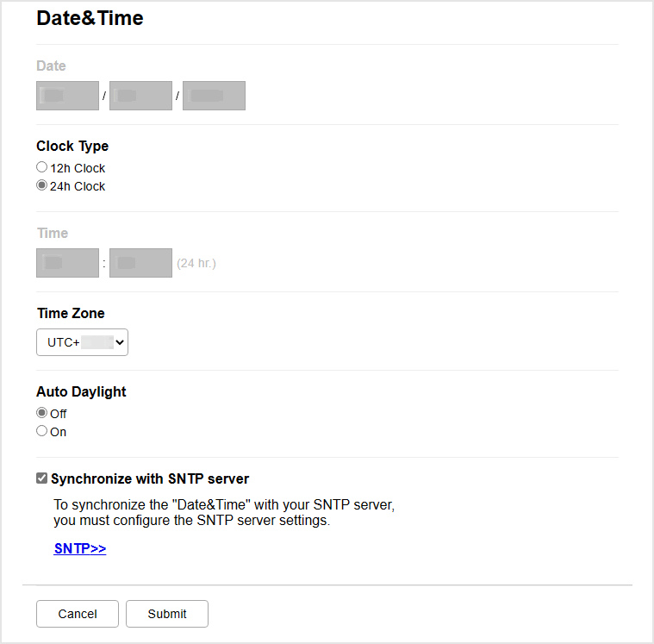Screen dimensions: 654x644
Task: Open the SNTP>> settings link
Action: point(79,548)
